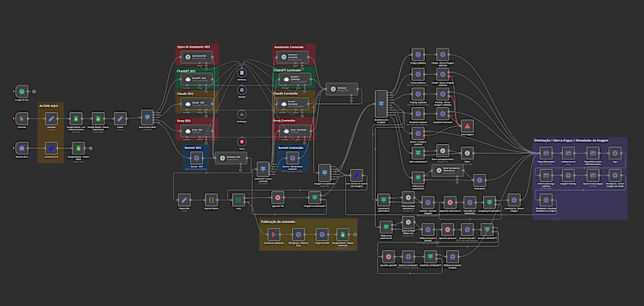
Task: Click plus connector after Google Sheets Status erro
Action: 91,148
